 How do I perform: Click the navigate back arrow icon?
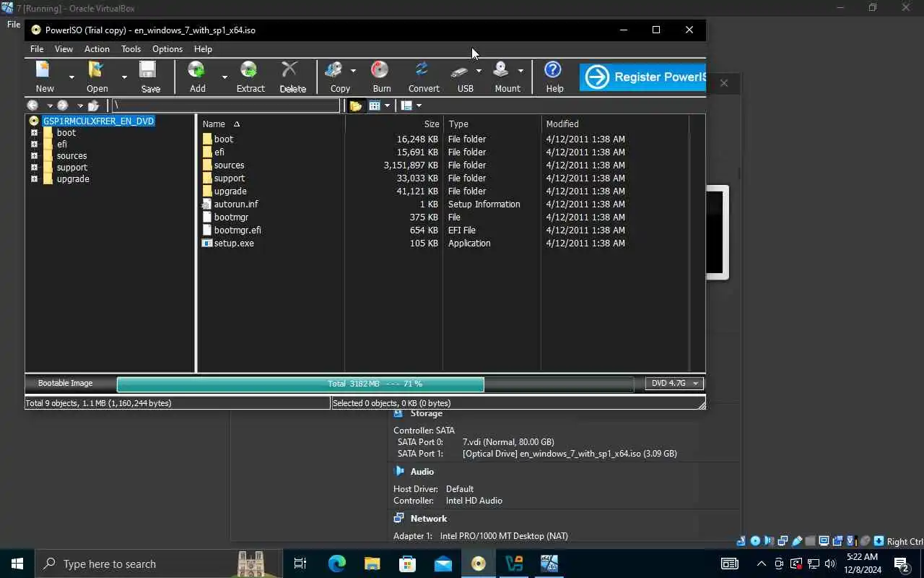32,105
